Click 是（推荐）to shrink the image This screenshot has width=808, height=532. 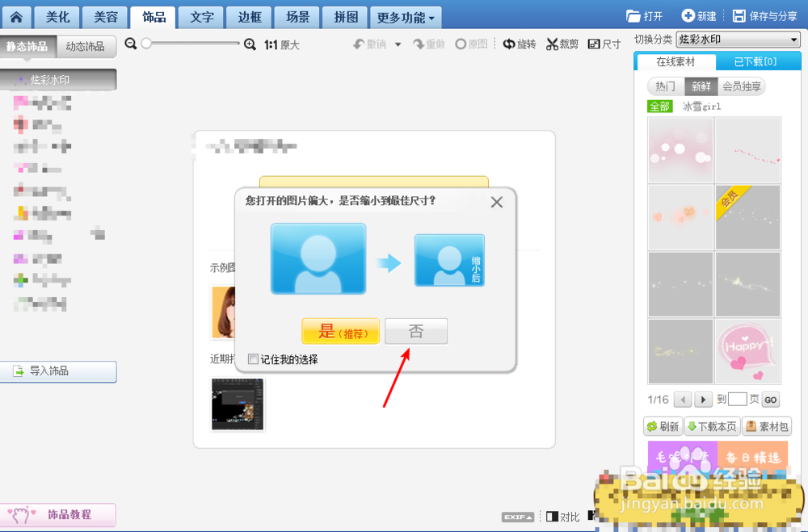(340, 331)
